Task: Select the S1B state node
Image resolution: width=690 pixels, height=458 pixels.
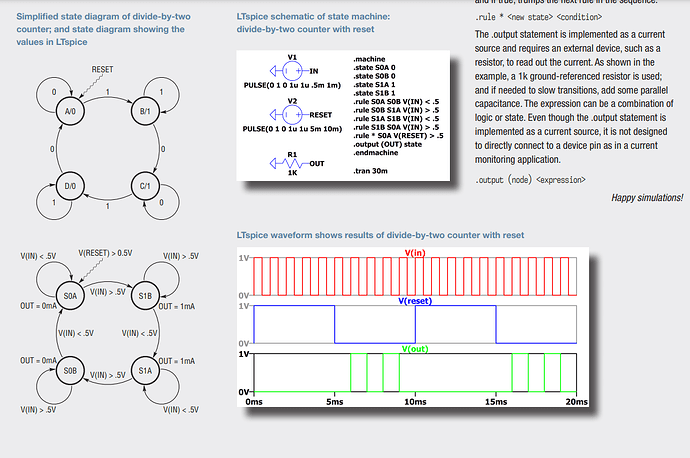Action: click(x=144, y=297)
